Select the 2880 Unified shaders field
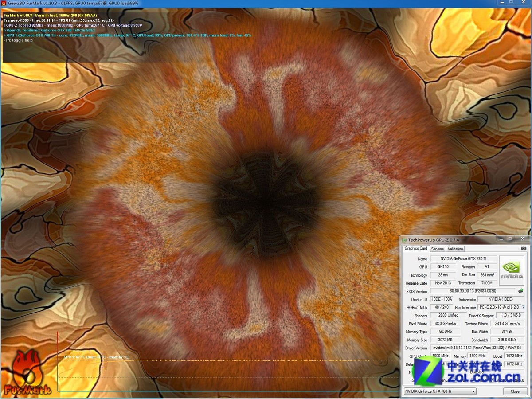The height and width of the screenshot is (399, 532). tap(448, 316)
